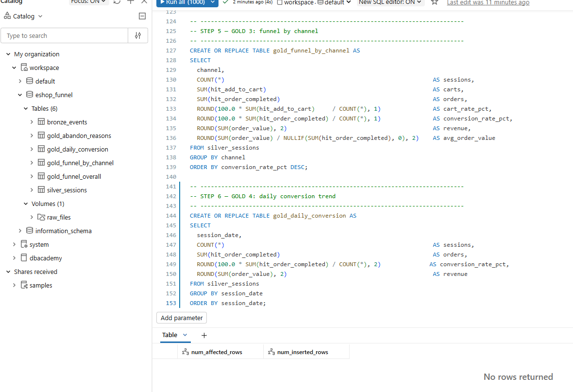
Task: Click the 'GROUP BY channel' line
Action: (218, 157)
